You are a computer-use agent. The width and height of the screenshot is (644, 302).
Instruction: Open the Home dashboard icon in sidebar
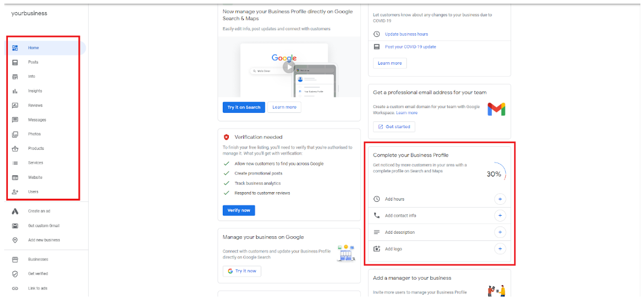click(15, 48)
